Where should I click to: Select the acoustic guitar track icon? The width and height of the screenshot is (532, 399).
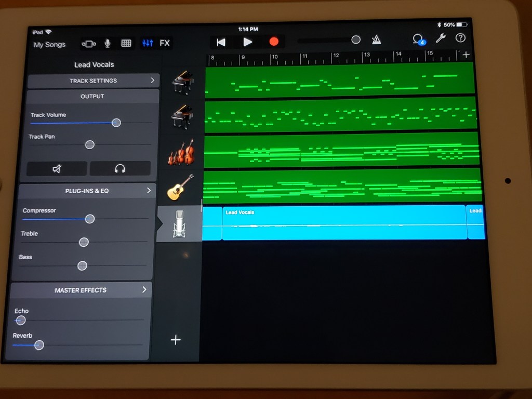(x=180, y=188)
